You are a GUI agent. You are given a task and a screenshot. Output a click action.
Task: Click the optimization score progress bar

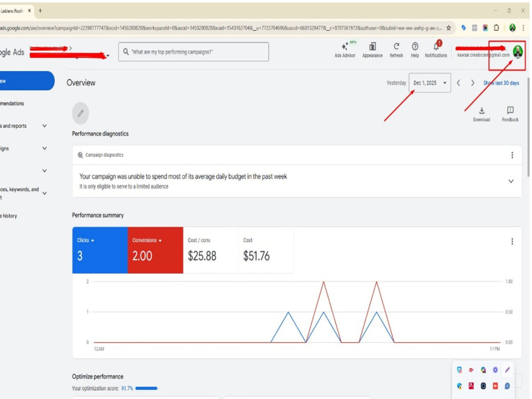pos(146,388)
